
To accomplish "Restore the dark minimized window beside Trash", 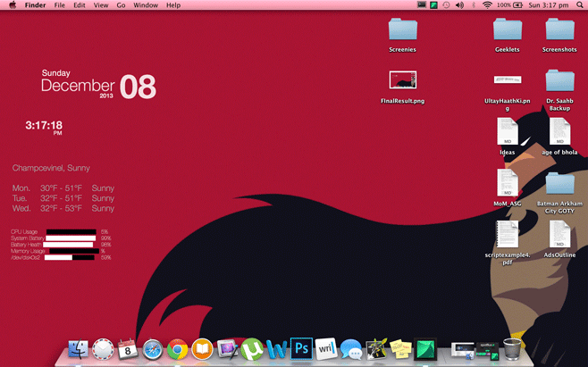I will tap(488, 351).
